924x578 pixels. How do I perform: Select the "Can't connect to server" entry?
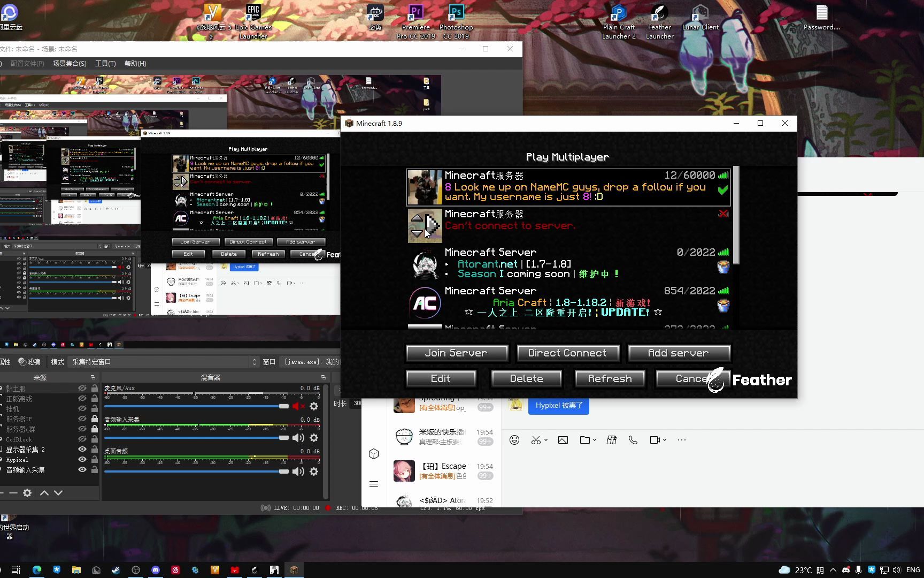coord(569,225)
